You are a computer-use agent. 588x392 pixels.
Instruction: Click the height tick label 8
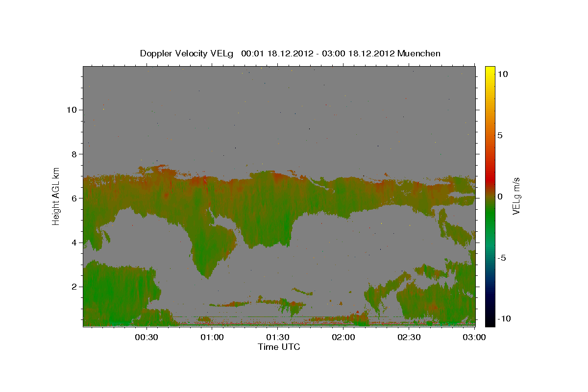73,154
